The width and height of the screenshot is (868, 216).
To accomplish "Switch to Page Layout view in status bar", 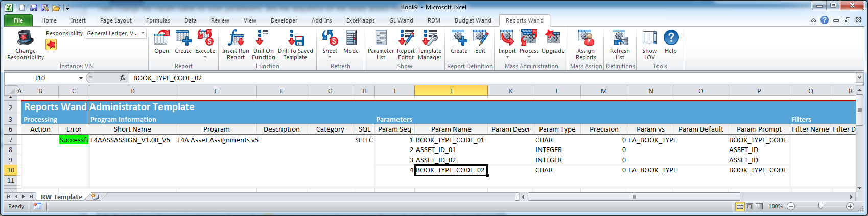I will [x=749, y=206].
